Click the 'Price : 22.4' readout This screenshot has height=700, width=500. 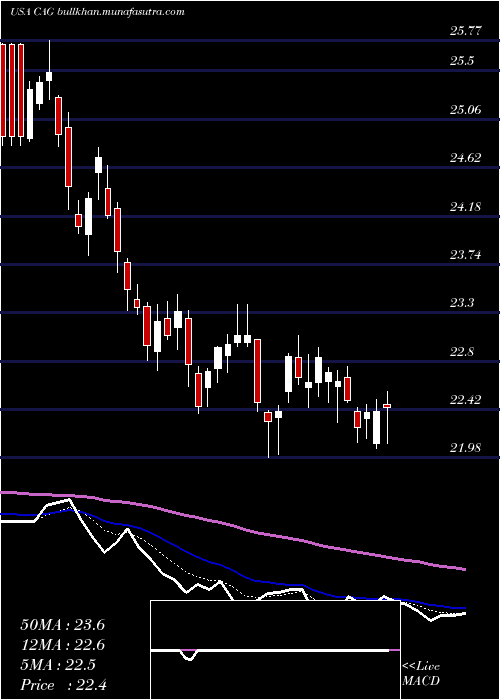[62, 685]
